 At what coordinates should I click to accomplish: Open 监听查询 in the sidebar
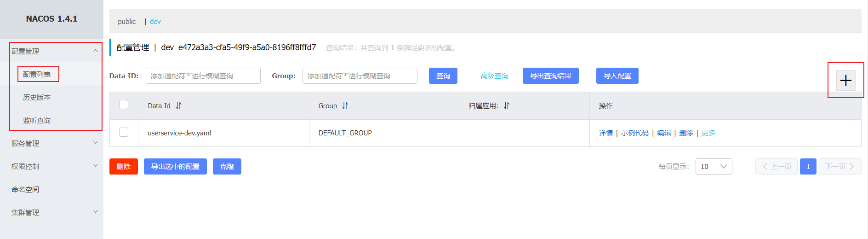click(x=37, y=120)
